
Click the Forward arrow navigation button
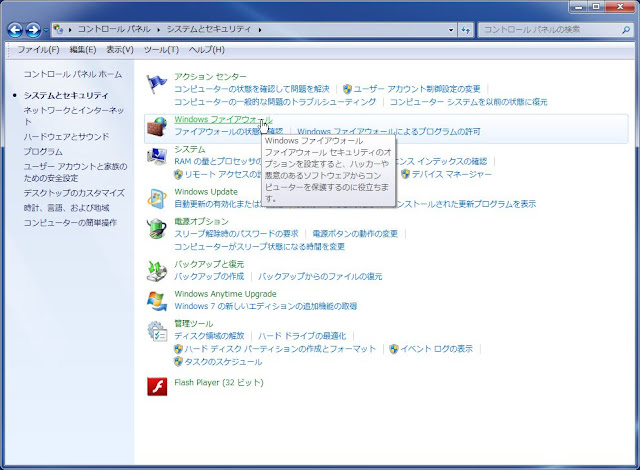pyautogui.click(x=33, y=30)
